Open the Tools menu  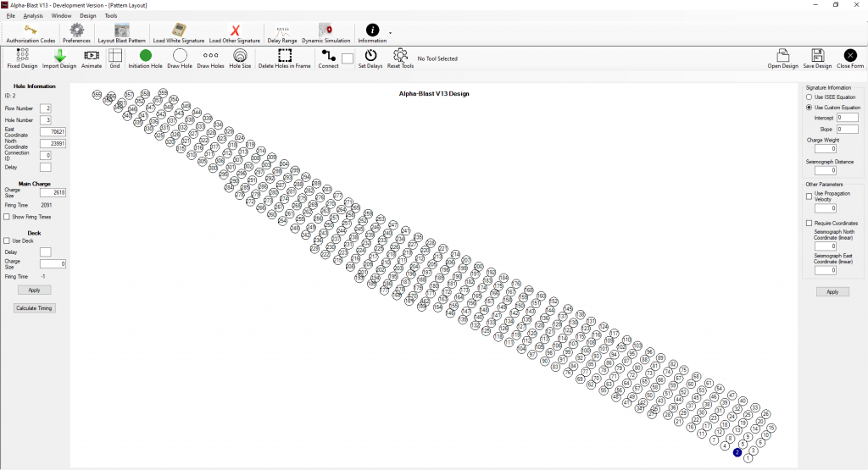pyautogui.click(x=111, y=16)
